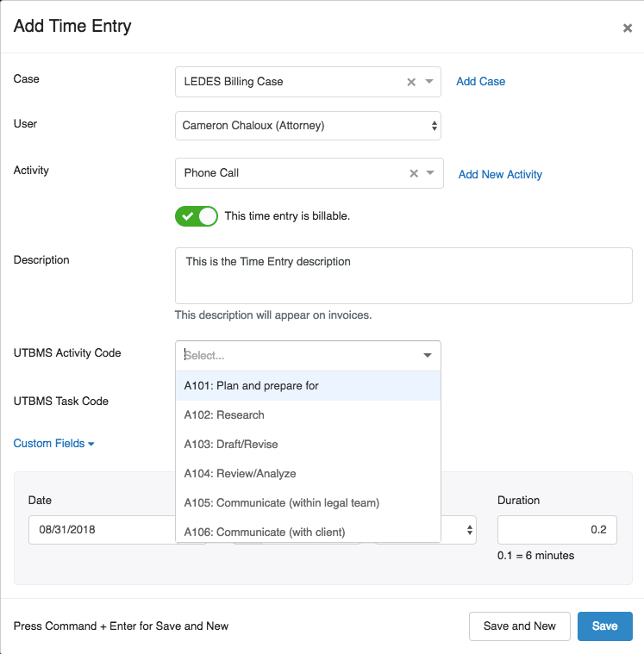This screenshot has width=644, height=654.
Task: Open the User selector for Cameron Chaloux
Action: (308, 126)
